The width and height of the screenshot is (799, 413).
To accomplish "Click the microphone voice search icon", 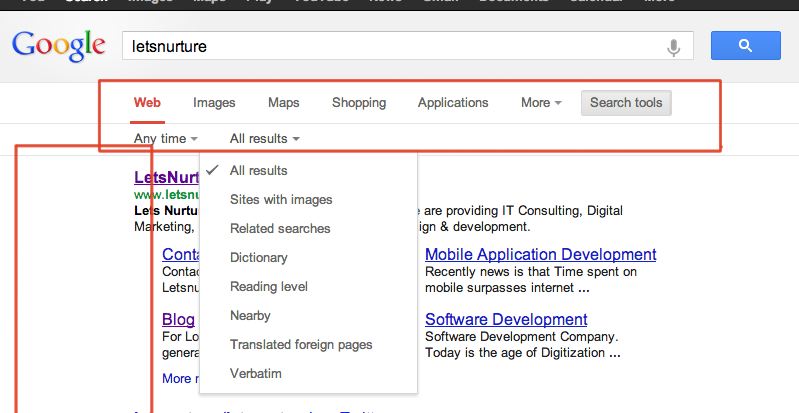I will click(674, 47).
